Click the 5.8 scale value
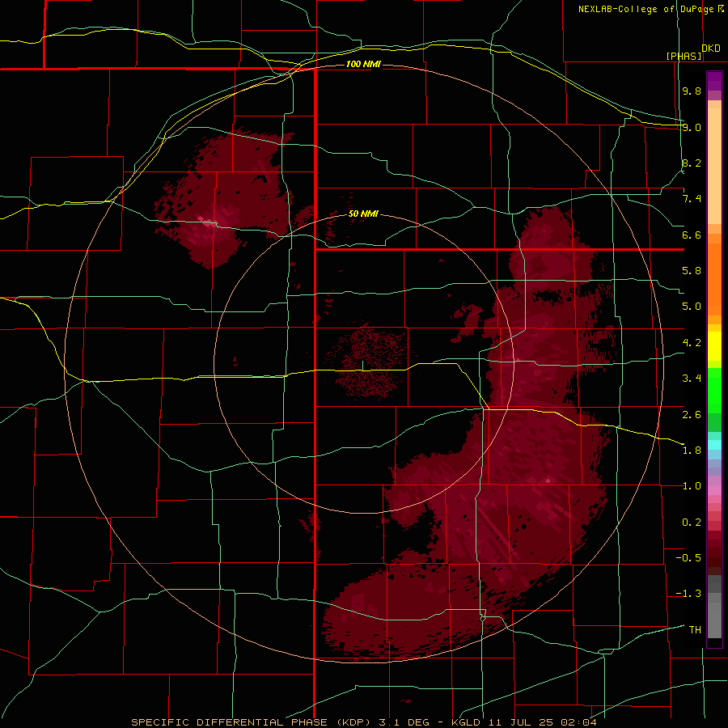 click(x=692, y=271)
